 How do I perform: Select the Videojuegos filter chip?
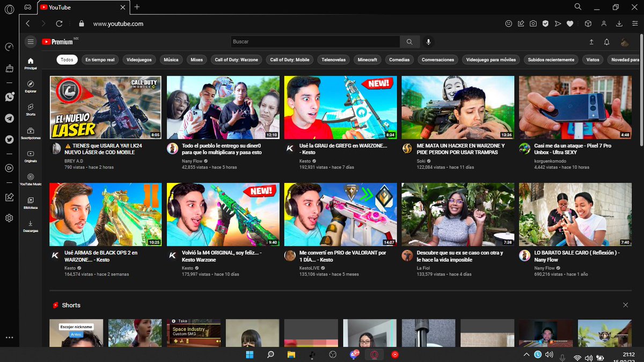[139, 60]
